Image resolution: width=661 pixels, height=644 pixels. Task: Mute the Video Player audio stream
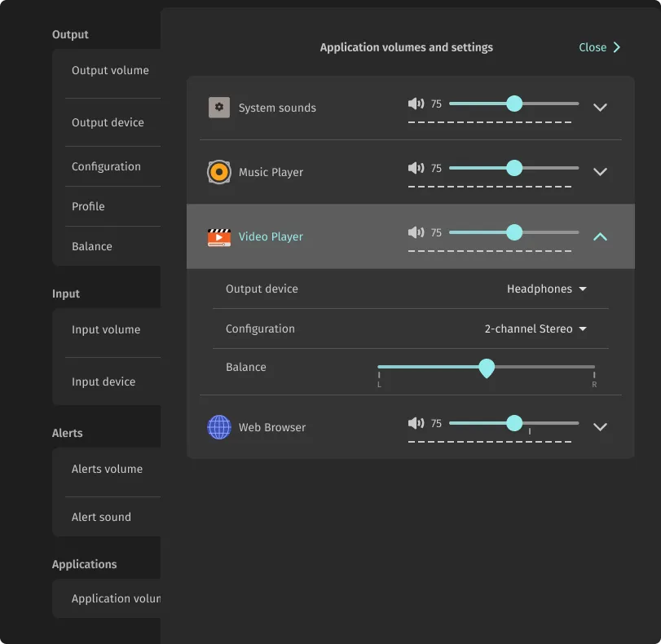tap(415, 232)
